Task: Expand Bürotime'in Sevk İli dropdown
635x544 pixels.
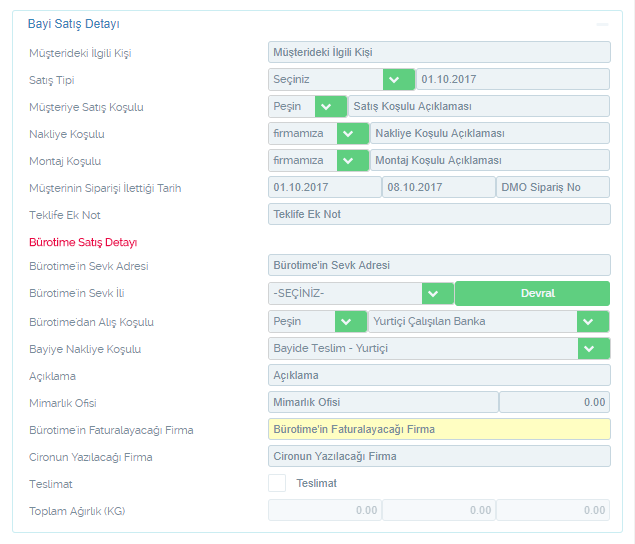Action: pos(437,294)
